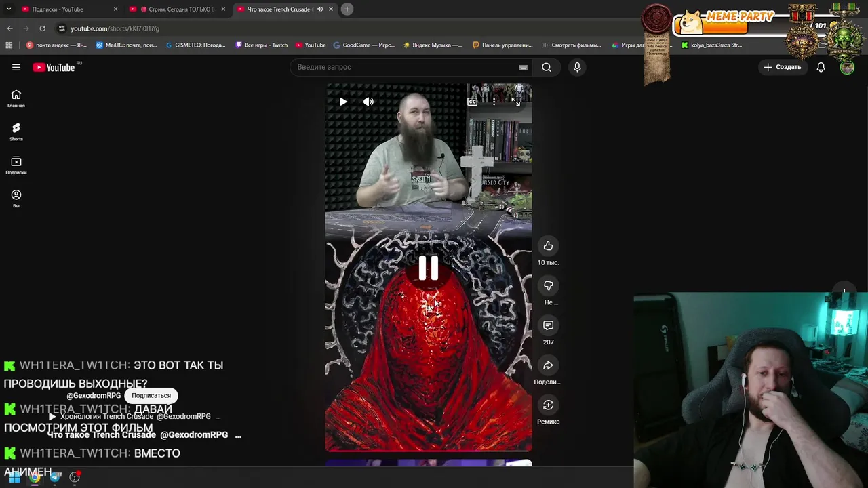Create a Ремикс of the short
Image resolution: width=868 pixels, height=488 pixels.
click(x=548, y=405)
